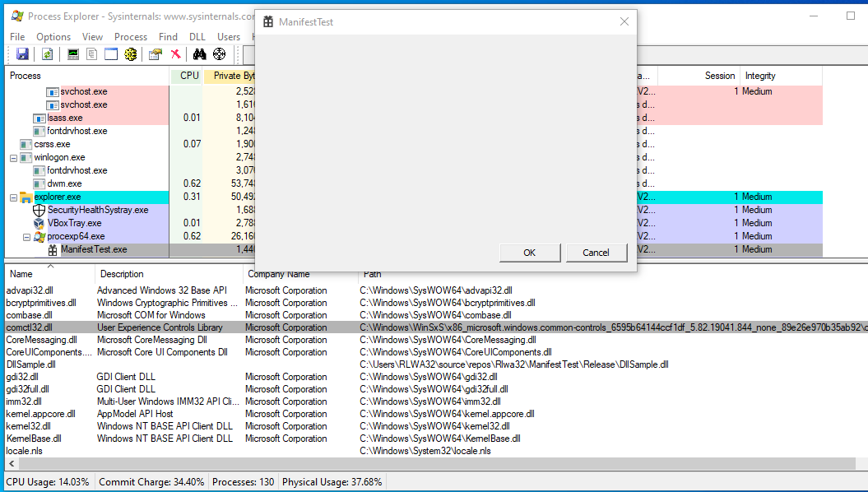The image size is (868, 492).
Task: Select the advapi32.dll row
Action: [x=436, y=290]
